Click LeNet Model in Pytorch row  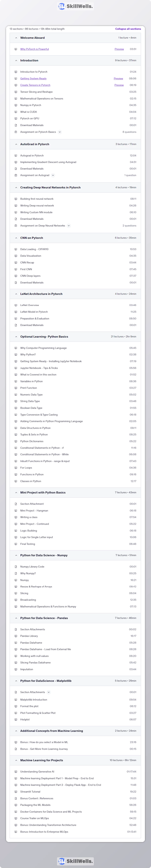75,312
